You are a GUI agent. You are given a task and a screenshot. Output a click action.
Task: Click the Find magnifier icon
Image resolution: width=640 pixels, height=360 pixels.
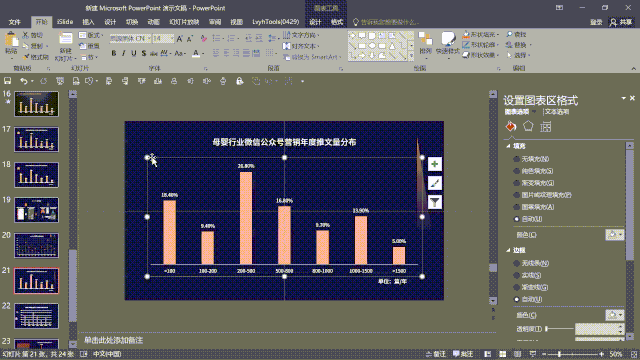coord(509,34)
